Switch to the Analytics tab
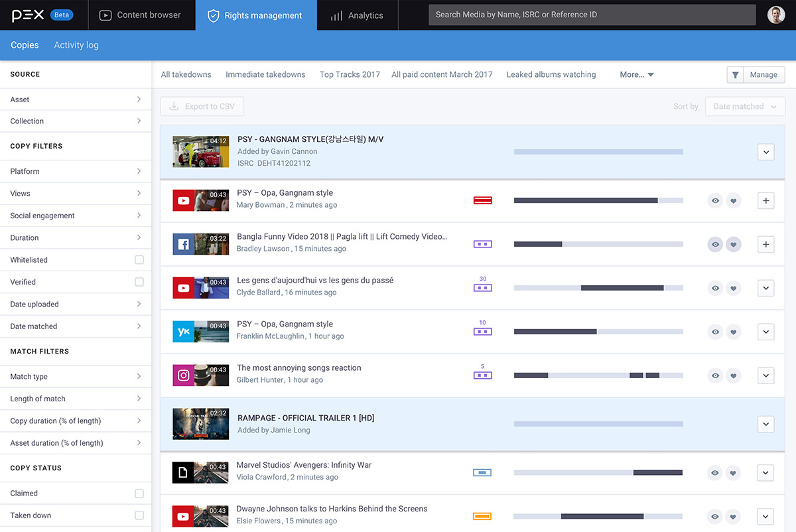This screenshot has width=796, height=532. click(x=358, y=15)
